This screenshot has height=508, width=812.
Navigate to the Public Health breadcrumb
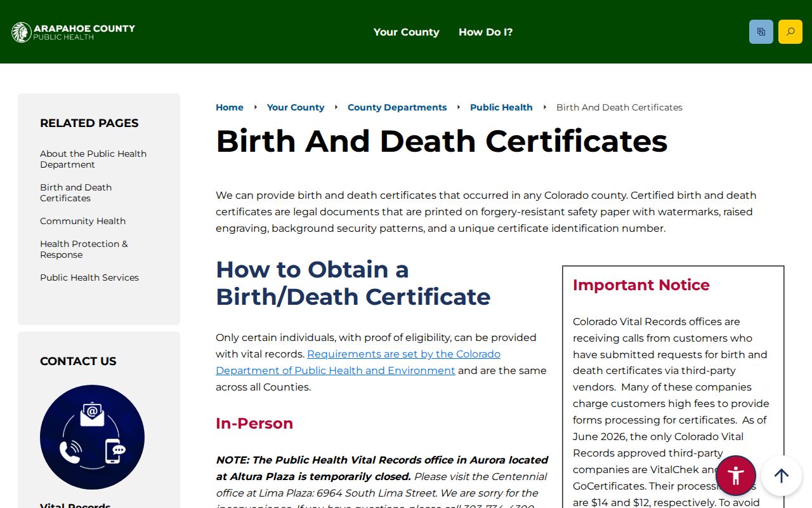click(x=501, y=107)
